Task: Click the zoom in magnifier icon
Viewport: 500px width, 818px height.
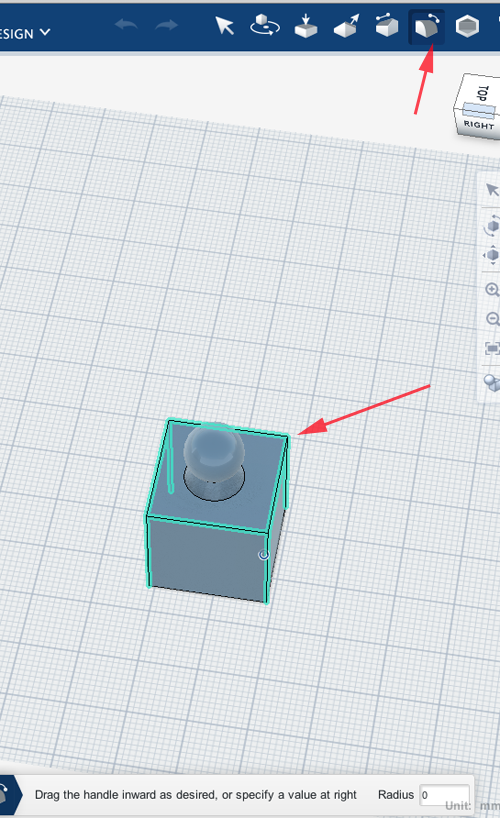Action: click(492, 290)
